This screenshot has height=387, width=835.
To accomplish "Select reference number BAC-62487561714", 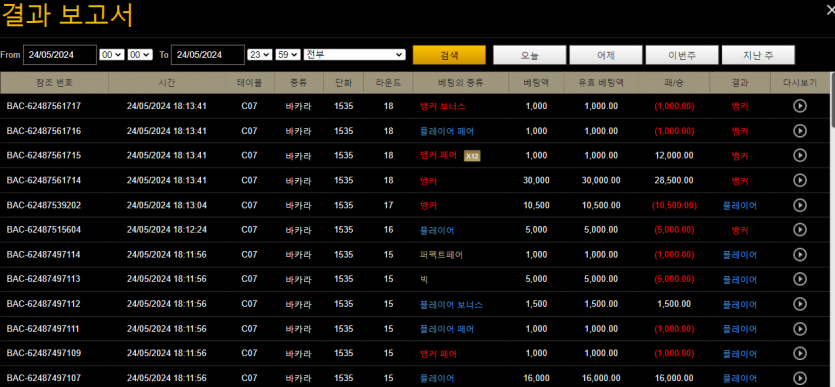I will click(44, 180).
